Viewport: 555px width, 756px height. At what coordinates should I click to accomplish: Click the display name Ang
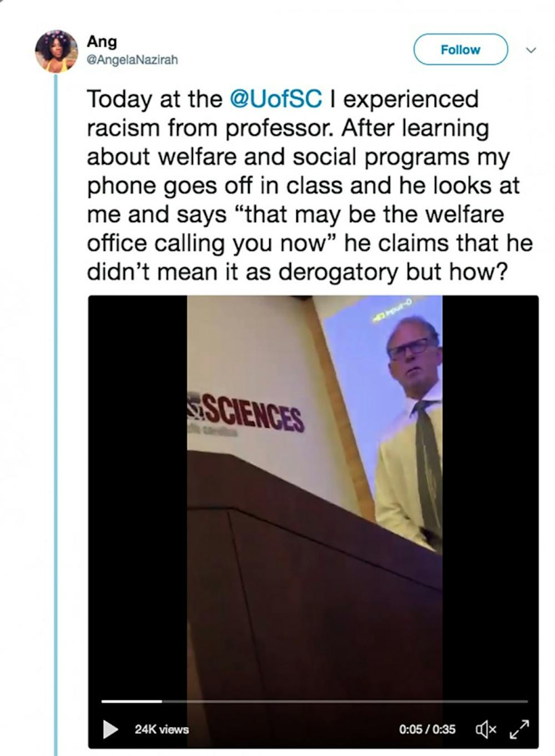[x=102, y=41]
